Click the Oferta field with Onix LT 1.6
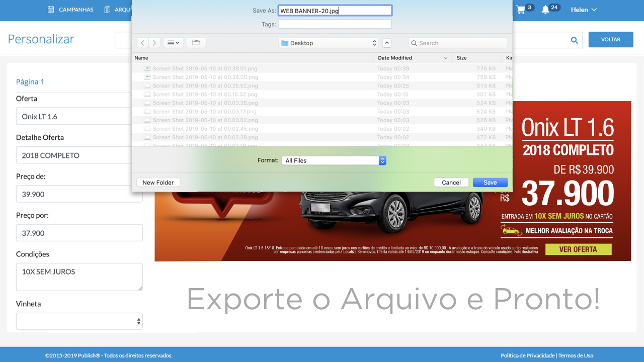This screenshot has height=362, width=644. pos(74,117)
